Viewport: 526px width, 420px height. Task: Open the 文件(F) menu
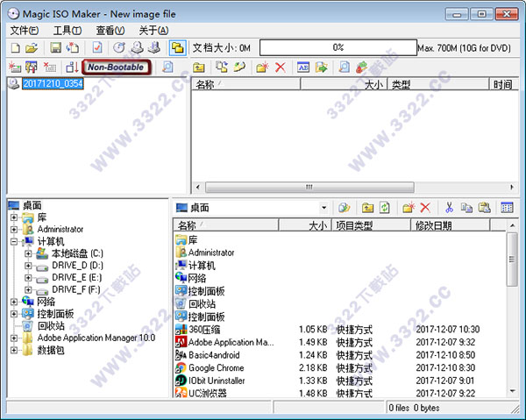pyautogui.click(x=25, y=31)
